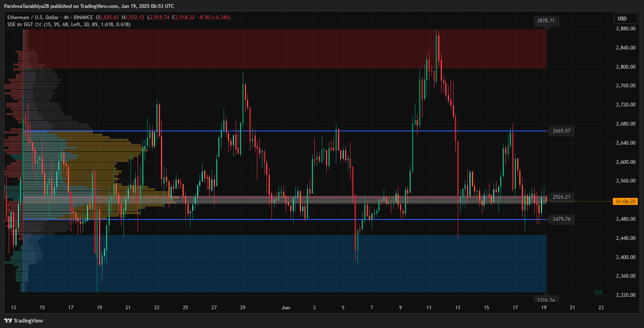This screenshot has width=644, height=328.
Task: Select the red supply zone at top
Action: point(287,49)
